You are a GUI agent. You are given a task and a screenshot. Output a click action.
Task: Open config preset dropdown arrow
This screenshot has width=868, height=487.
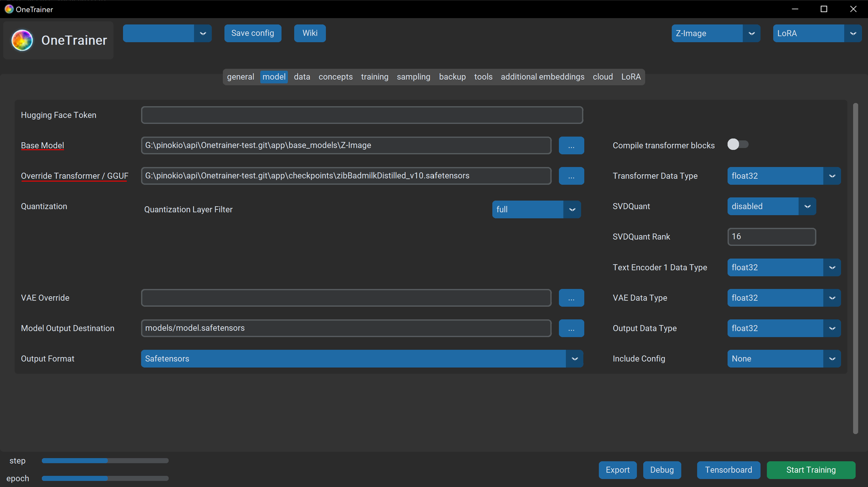point(203,33)
